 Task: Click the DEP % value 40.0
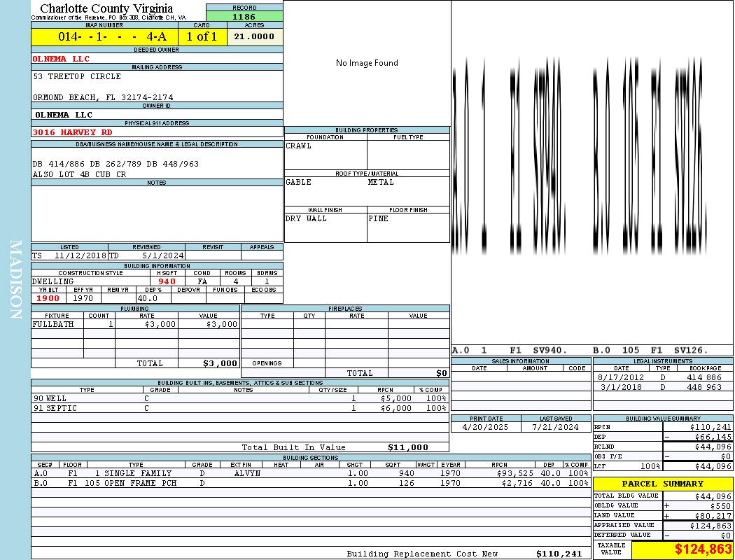coord(147,298)
